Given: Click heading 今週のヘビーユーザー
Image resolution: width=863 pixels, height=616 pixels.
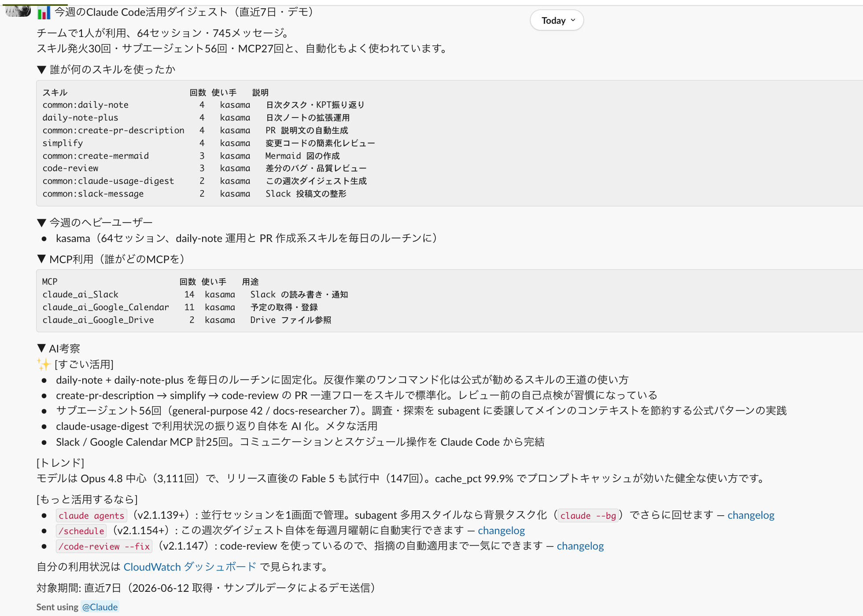Looking at the screenshot, I should [101, 223].
